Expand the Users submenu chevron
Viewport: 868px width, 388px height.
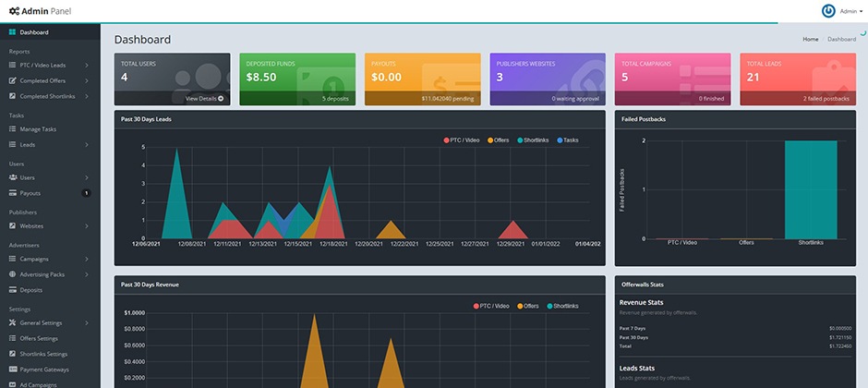pos(87,177)
